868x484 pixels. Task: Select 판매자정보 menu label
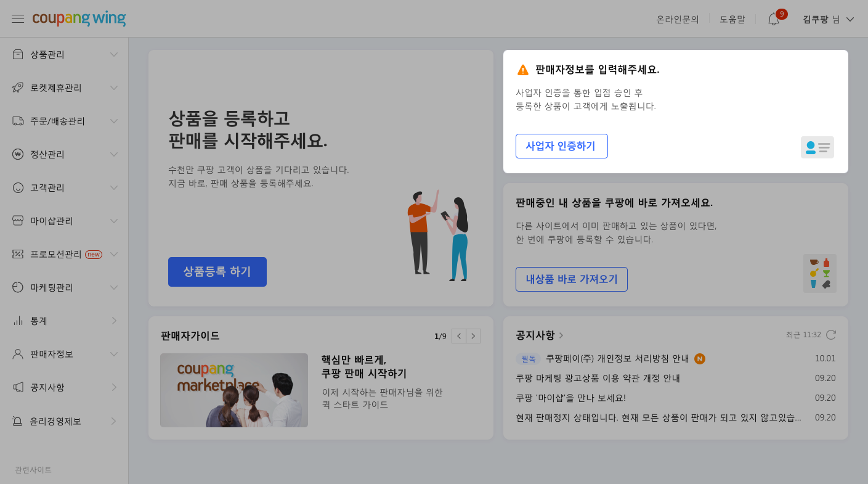pyautogui.click(x=52, y=354)
